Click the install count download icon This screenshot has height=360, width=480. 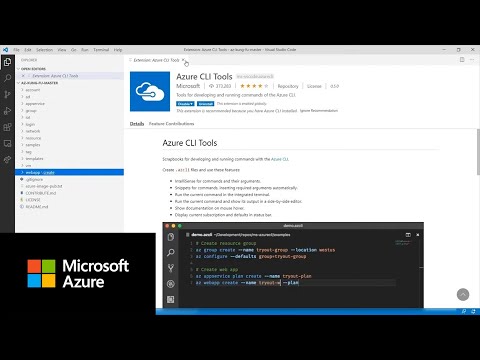coord(211,86)
